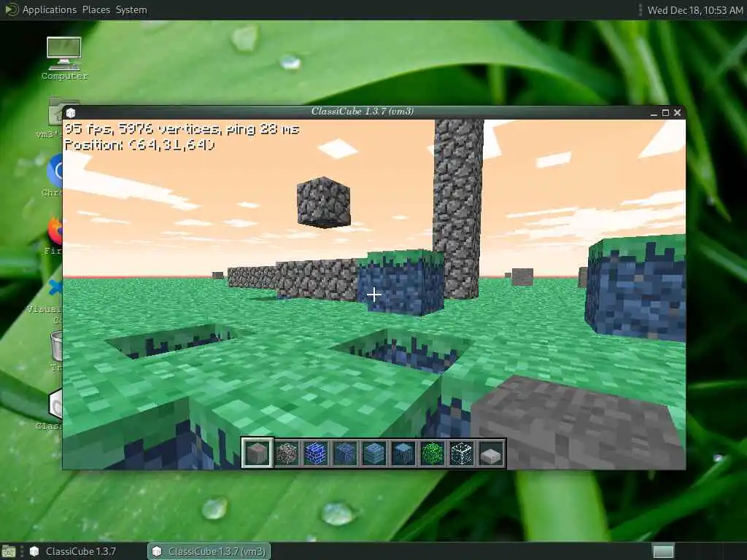Click the Trash desktop icon
The width and height of the screenshot is (747, 560).
(x=56, y=351)
